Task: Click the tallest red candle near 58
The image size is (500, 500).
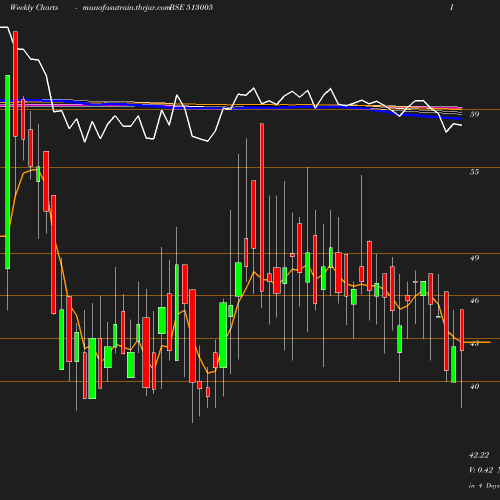Action: (262, 207)
